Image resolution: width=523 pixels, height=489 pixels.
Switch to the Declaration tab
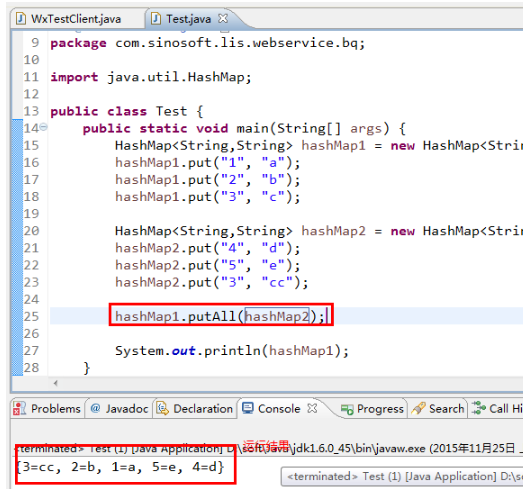click(194, 409)
